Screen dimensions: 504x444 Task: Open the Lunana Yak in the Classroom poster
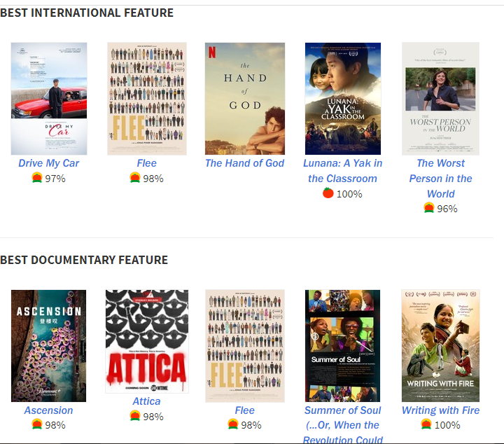[343, 99]
